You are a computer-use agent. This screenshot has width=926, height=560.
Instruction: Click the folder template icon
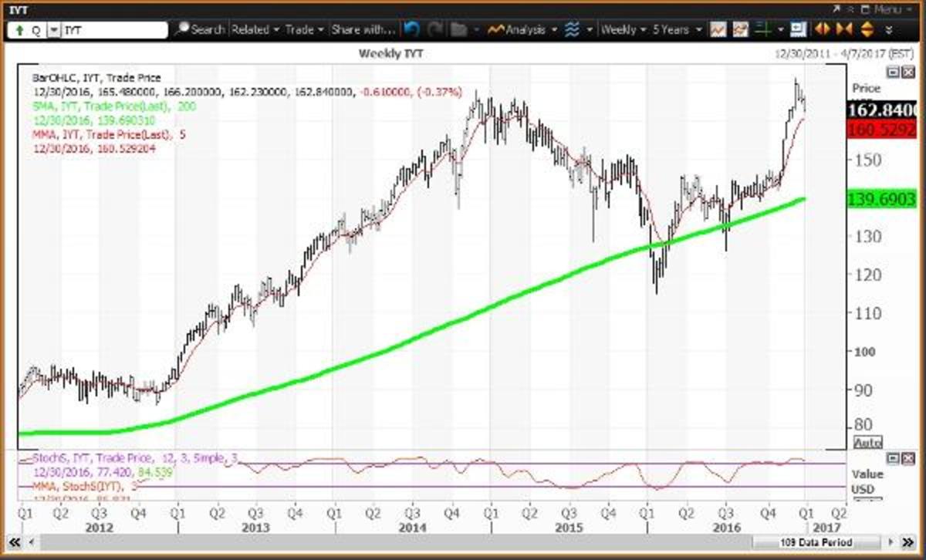click(459, 29)
